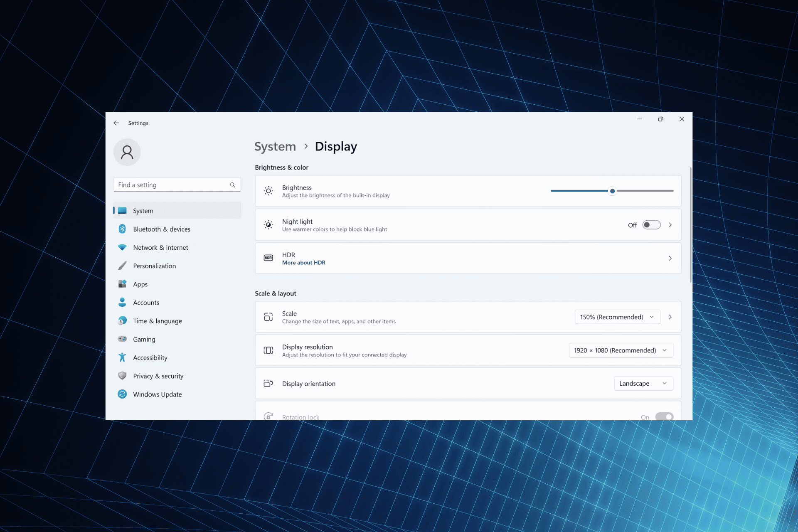Click the Windows Update sync icon

point(122,394)
